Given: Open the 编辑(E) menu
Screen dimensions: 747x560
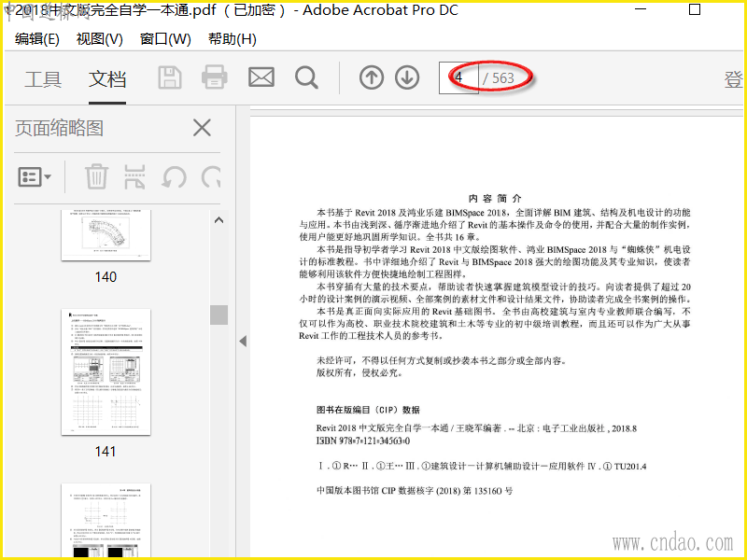Looking at the screenshot, I should [36, 38].
